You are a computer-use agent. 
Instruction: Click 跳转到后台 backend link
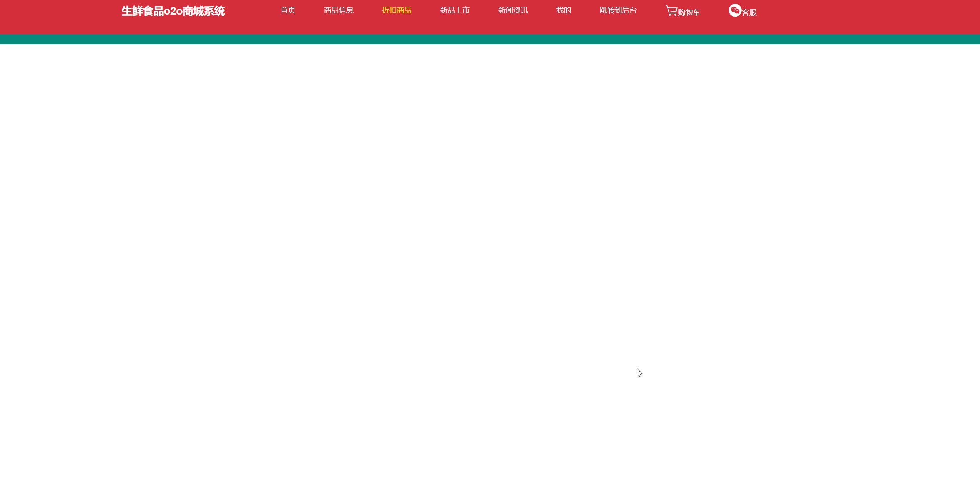(x=618, y=10)
